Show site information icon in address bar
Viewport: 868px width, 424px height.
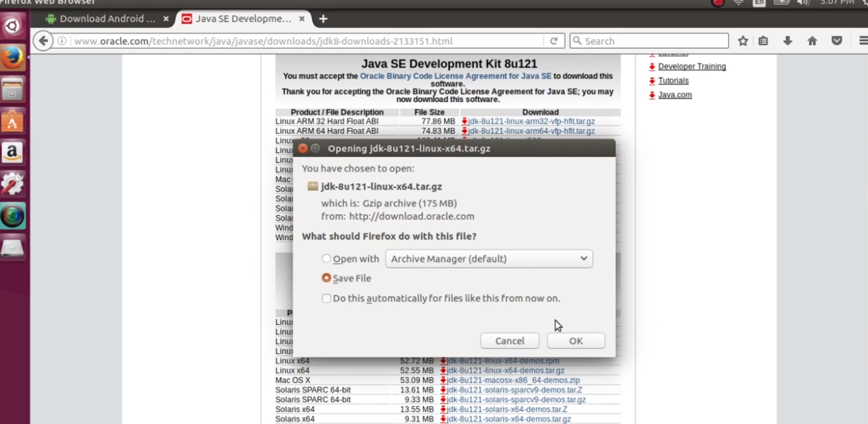62,41
